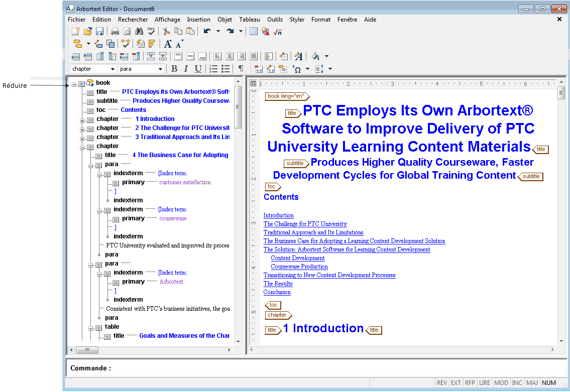The width and height of the screenshot is (570, 392).
Task: Follow 'The Results' contents link
Action: click(x=278, y=284)
